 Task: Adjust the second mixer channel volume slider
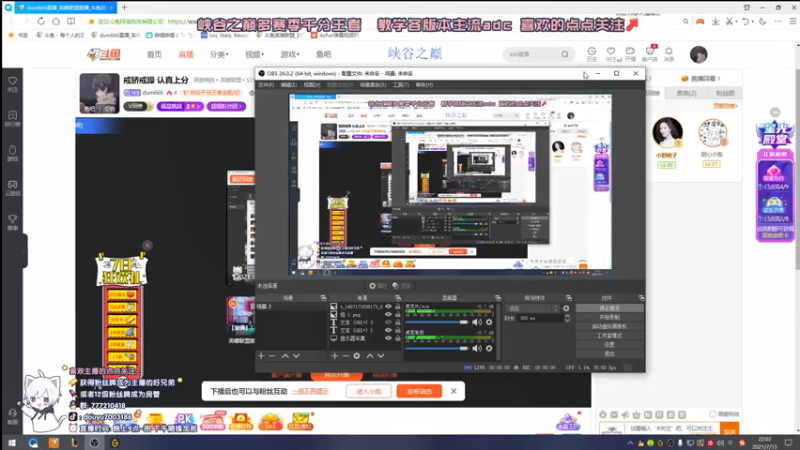point(437,348)
